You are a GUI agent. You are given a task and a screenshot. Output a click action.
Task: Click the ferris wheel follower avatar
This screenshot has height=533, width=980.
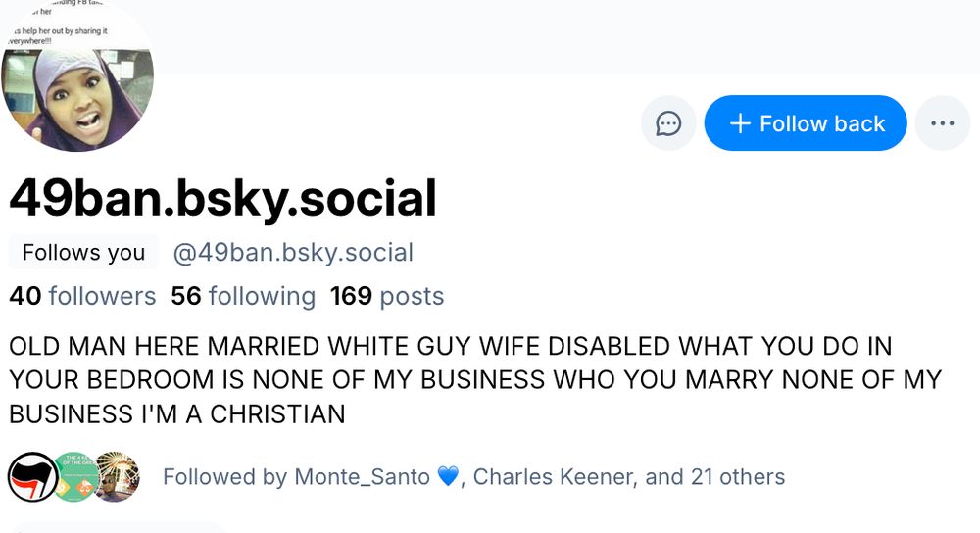coord(117,477)
